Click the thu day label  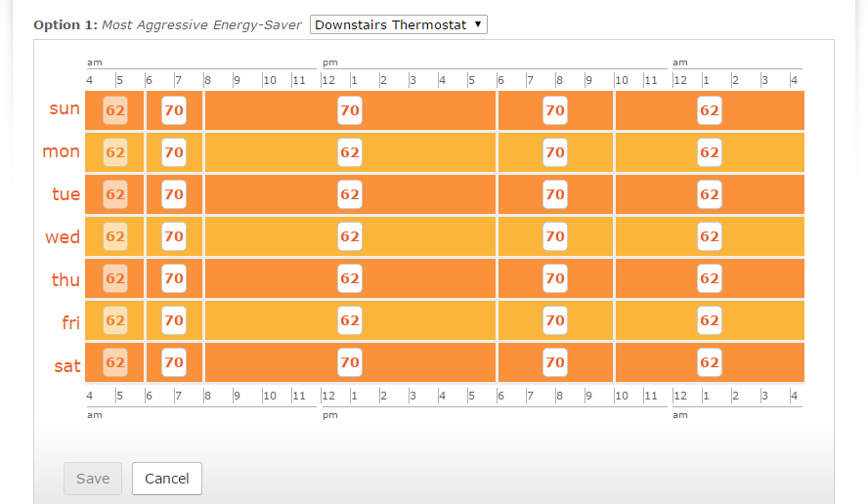point(65,279)
